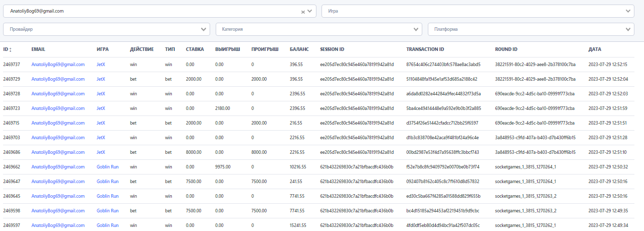Select ID cell 2469703
This screenshot has width=644, height=231.
point(12,138)
